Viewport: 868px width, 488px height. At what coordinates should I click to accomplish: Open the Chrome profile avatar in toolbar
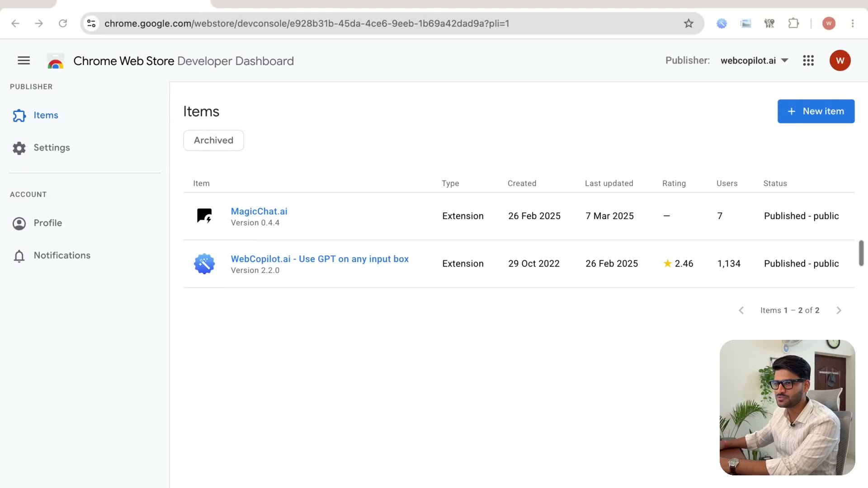[x=829, y=23]
